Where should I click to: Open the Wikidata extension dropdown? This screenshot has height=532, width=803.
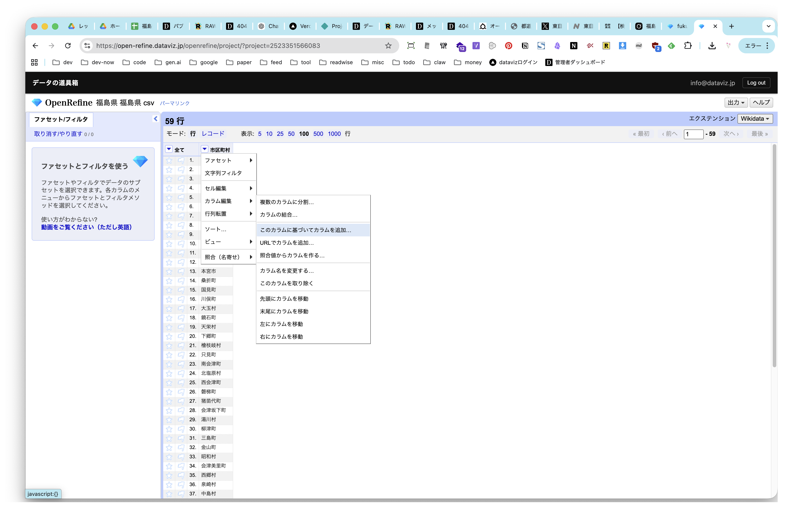(755, 119)
